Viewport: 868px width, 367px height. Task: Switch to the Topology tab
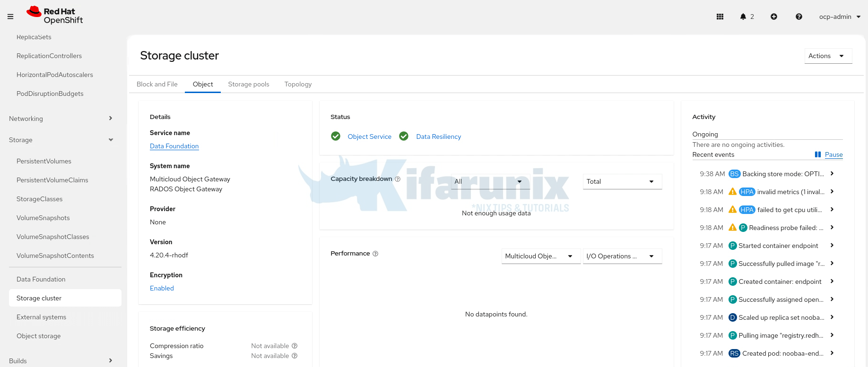tap(298, 84)
